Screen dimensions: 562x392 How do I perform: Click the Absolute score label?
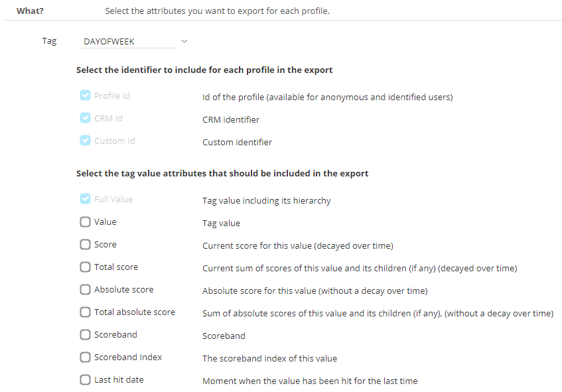[123, 290]
